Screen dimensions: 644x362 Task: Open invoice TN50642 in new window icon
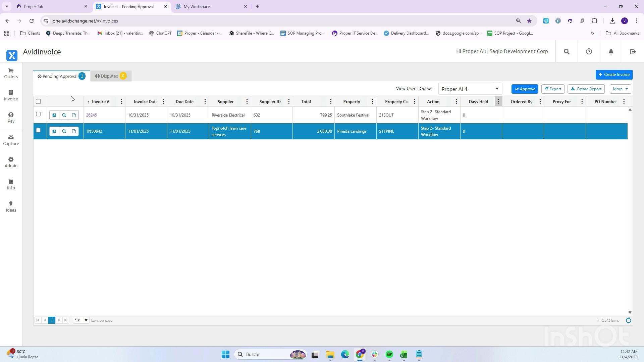tap(54, 131)
